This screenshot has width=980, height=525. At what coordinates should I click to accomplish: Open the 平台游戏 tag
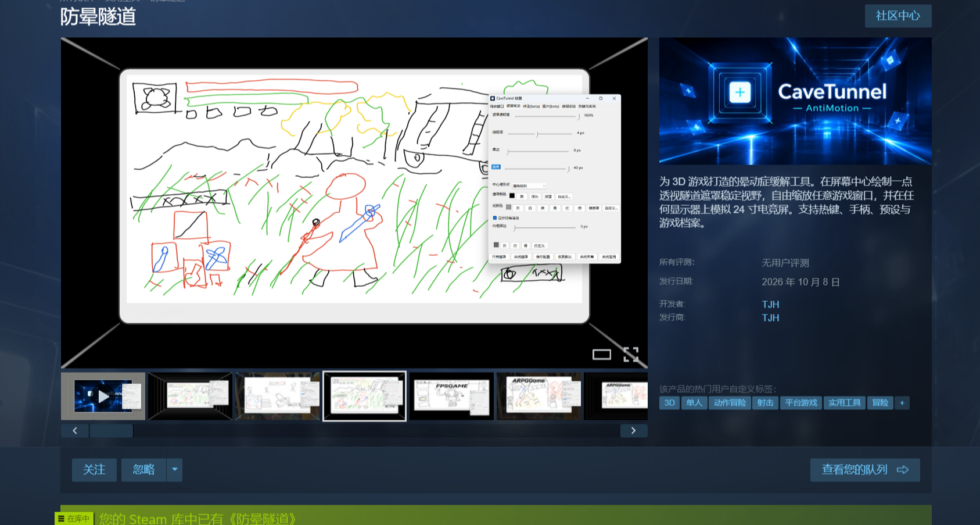pos(801,403)
